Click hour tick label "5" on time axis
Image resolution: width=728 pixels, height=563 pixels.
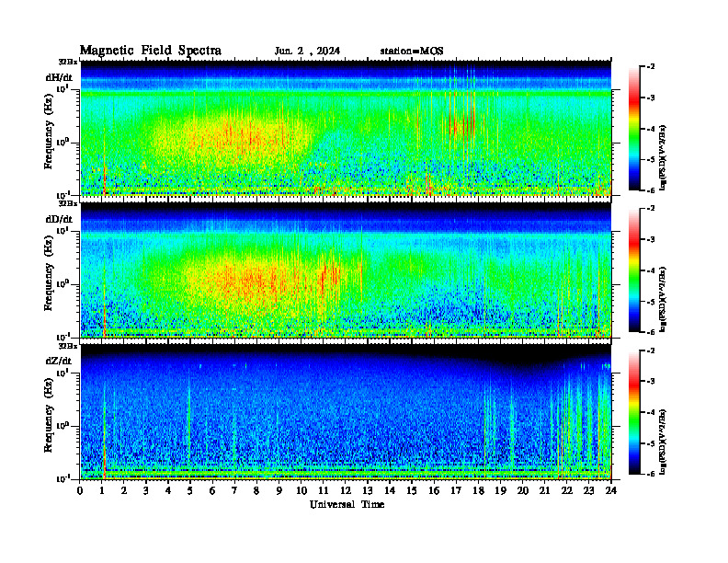[190, 491]
